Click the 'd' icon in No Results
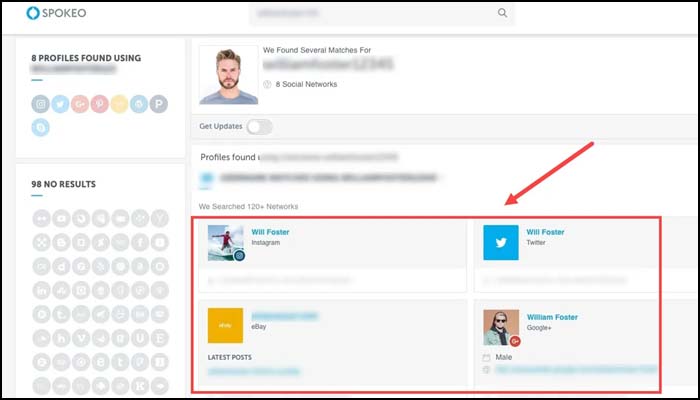 click(x=61, y=267)
